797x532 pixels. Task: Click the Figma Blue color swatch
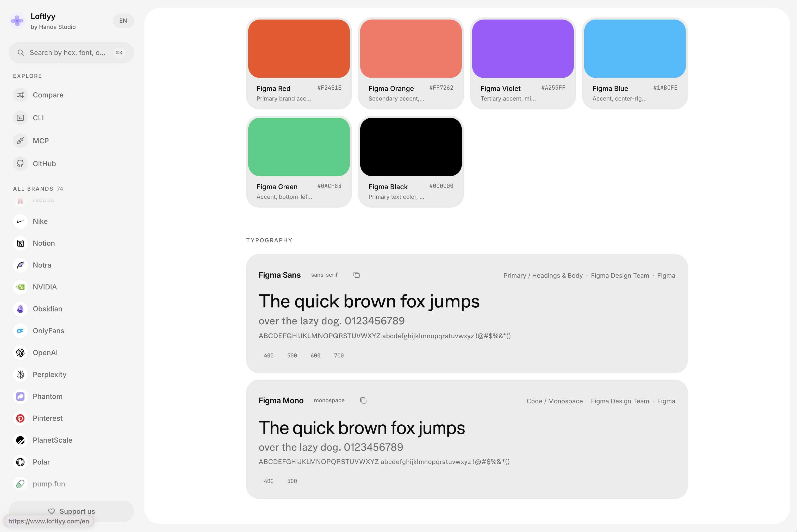[x=634, y=48]
